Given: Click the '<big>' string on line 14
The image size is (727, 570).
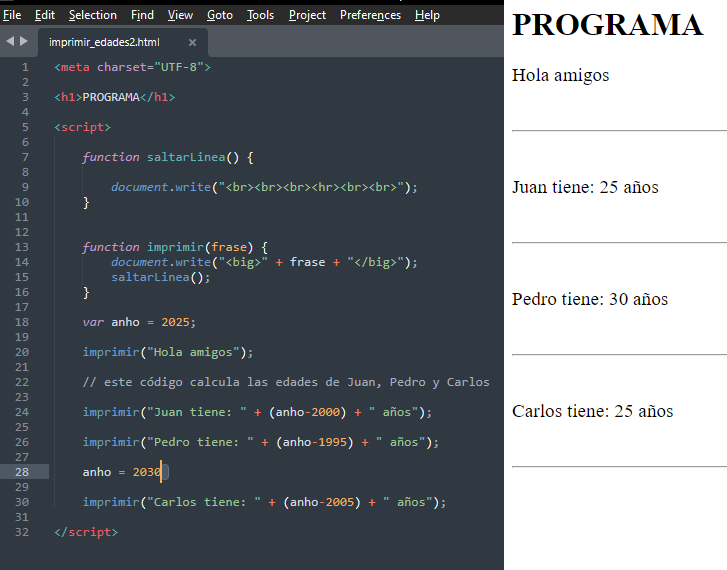Looking at the screenshot, I should point(243,263).
